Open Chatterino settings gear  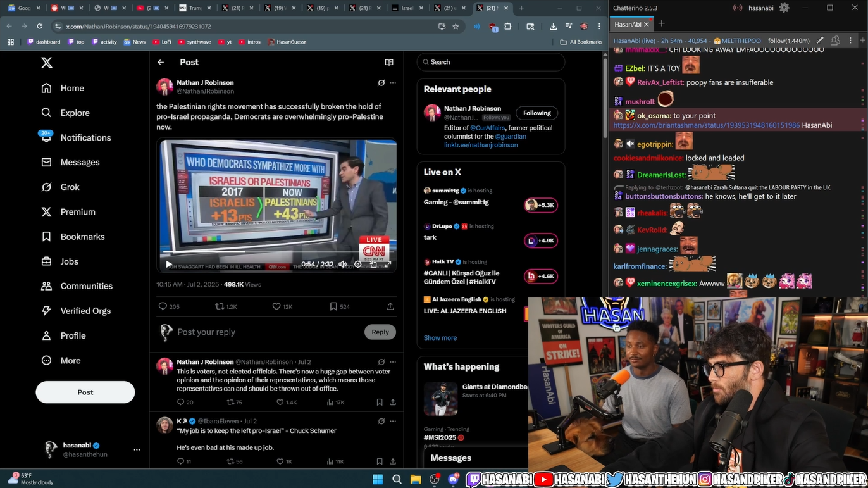784,8
